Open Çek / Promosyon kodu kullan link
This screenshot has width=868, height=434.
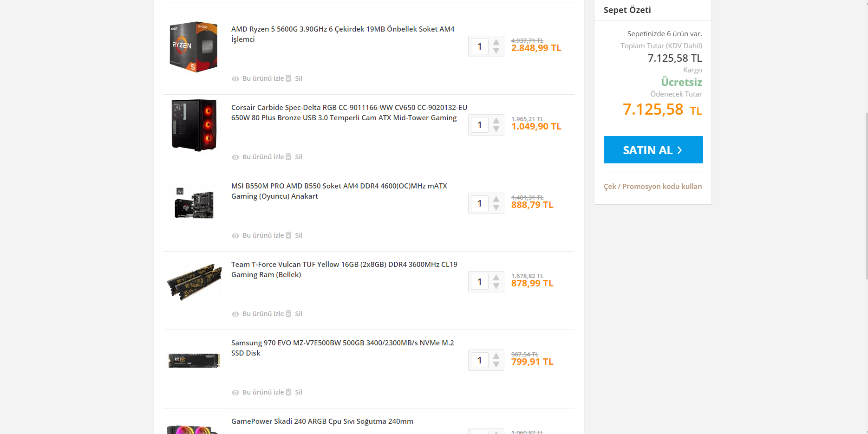[653, 187]
